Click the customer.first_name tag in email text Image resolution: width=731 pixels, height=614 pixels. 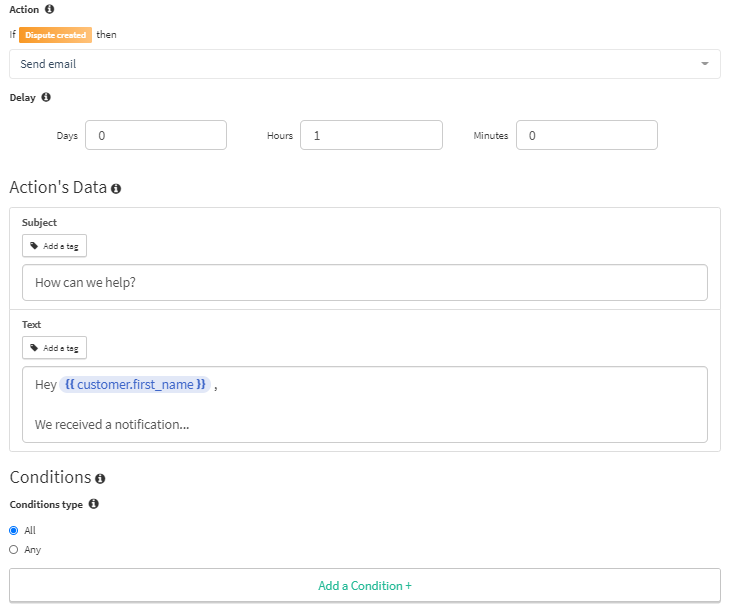click(x=135, y=384)
